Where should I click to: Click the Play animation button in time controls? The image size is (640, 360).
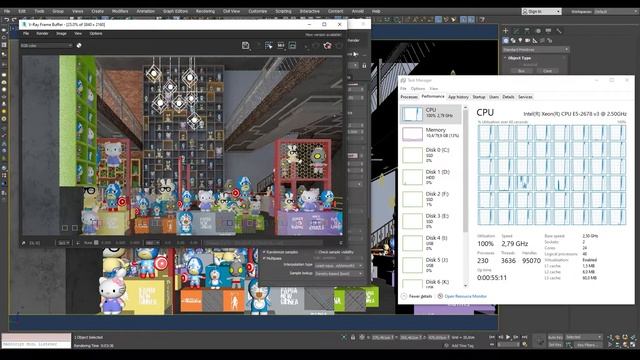(x=508, y=337)
